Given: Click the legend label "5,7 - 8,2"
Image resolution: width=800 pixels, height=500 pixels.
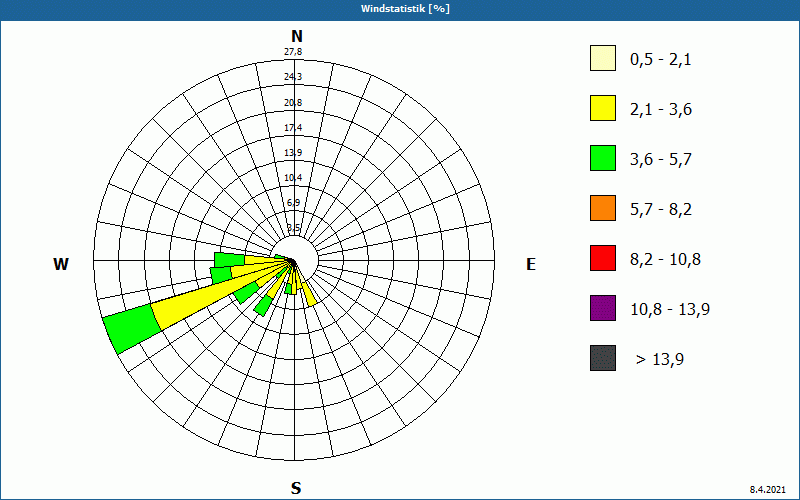Looking at the screenshot, I should coord(661,210).
